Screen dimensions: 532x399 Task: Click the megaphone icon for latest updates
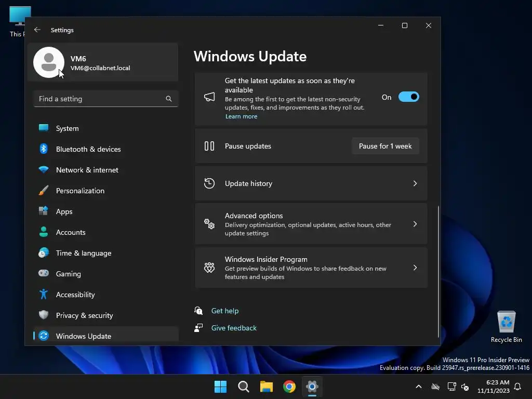pyautogui.click(x=209, y=97)
